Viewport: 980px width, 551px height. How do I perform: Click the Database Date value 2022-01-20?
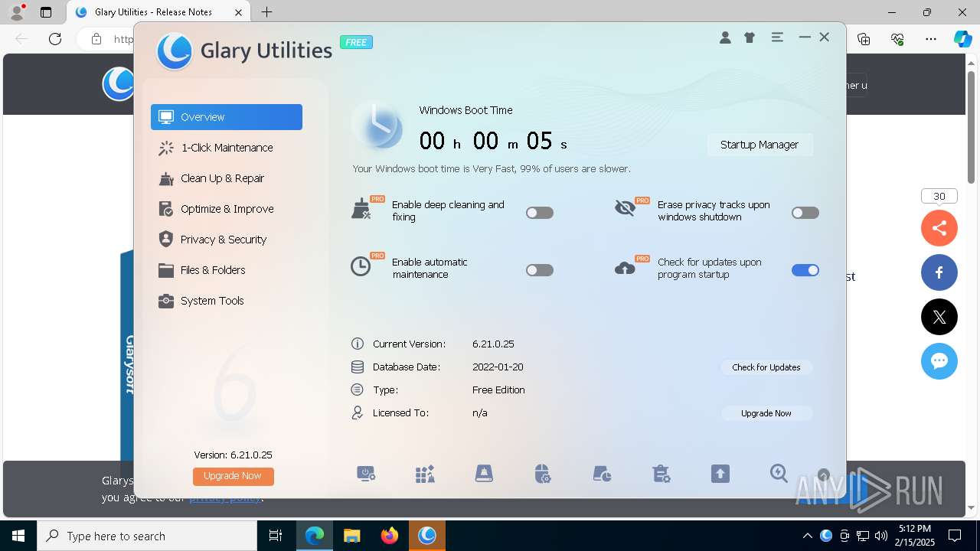pyautogui.click(x=498, y=367)
